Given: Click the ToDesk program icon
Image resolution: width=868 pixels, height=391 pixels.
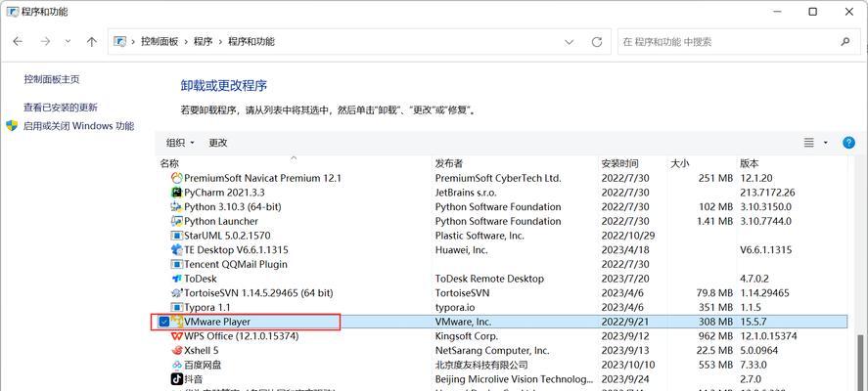Looking at the screenshot, I should point(176,279).
